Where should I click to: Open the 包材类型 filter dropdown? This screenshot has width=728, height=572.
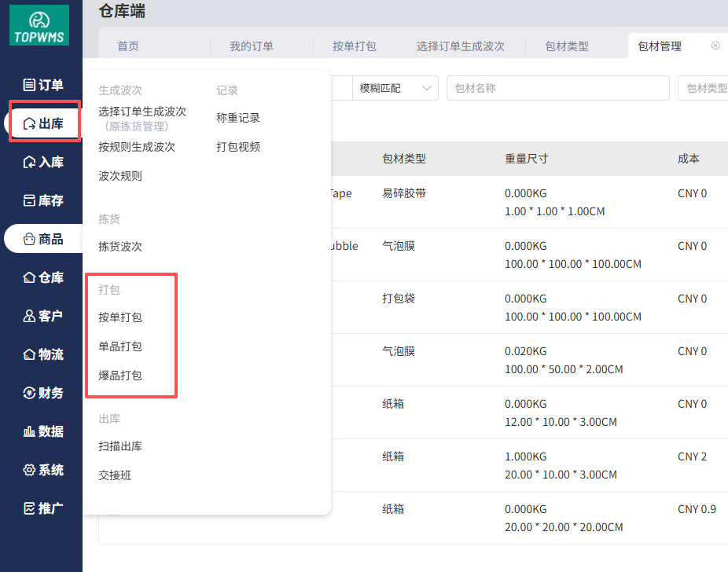[704, 88]
